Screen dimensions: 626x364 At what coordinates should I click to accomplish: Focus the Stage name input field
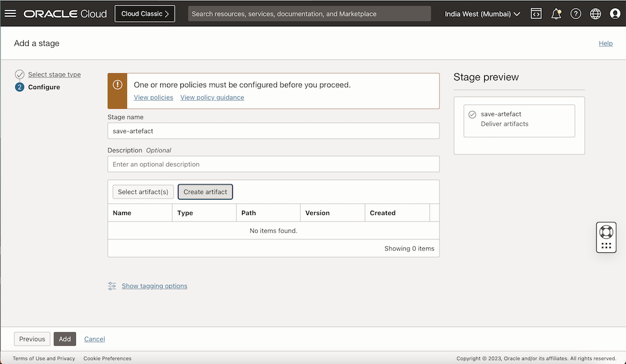coord(273,131)
